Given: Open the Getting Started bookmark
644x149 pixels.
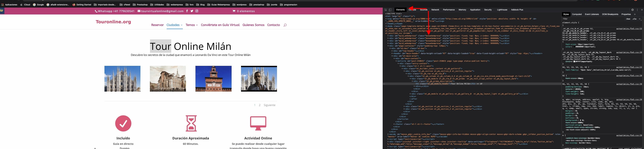Looking at the screenshot, I should tap(82, 5).
